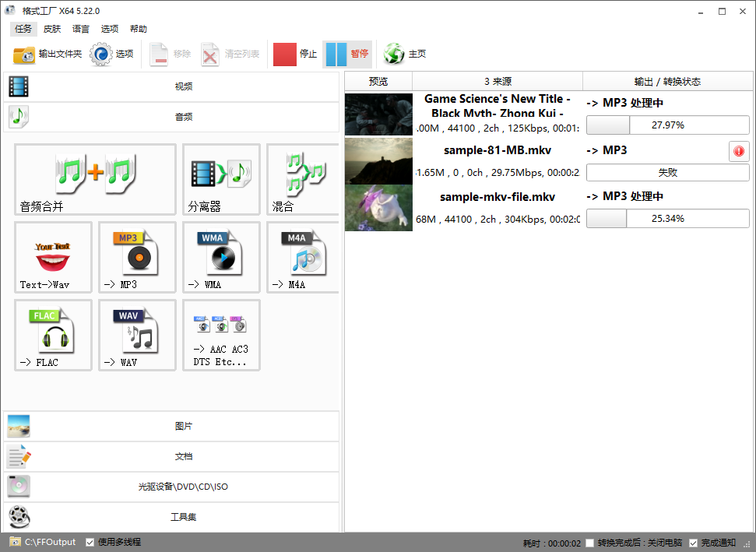Click the -> M4A format icon
Screen dimensions: 756x552
coord(304,258)
